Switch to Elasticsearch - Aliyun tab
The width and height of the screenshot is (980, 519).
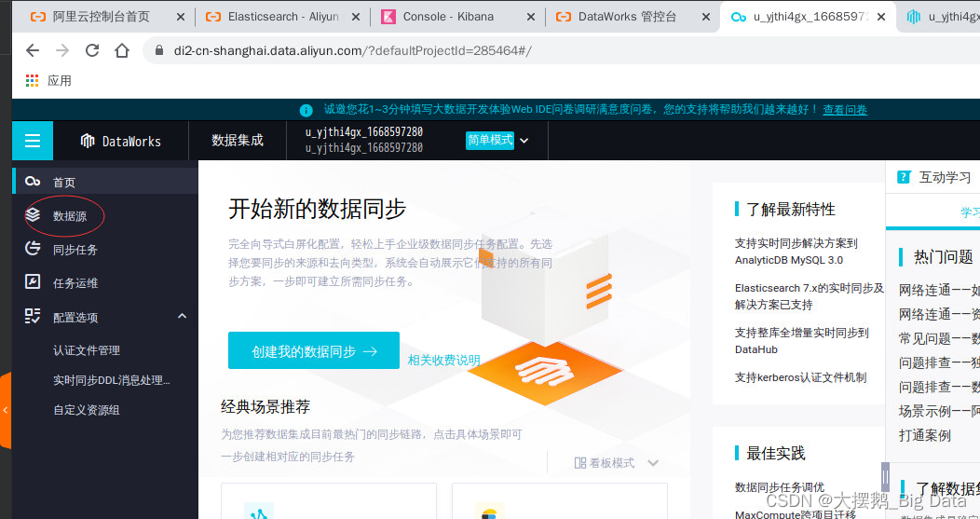click(x=283, y=17)
